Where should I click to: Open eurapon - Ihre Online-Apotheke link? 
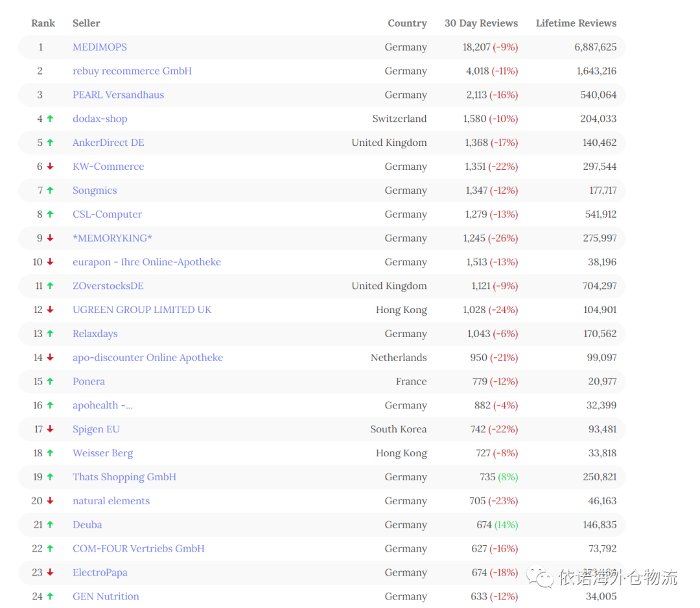147,262
